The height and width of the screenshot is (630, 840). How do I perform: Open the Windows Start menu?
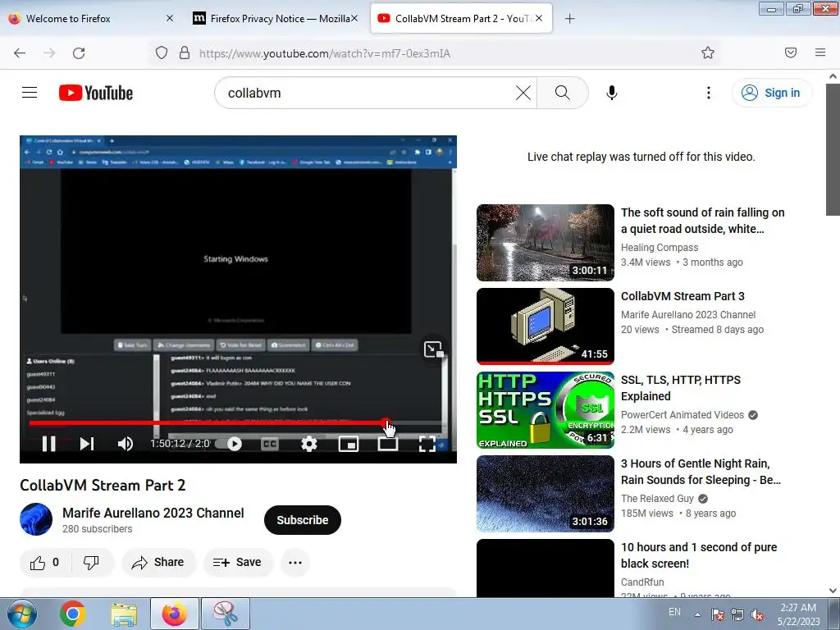[x=21, y=614]
